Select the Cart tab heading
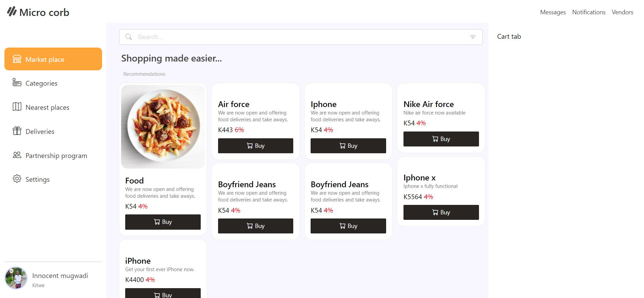The height and width of the screenshot is (298, 644). point(509,36)
